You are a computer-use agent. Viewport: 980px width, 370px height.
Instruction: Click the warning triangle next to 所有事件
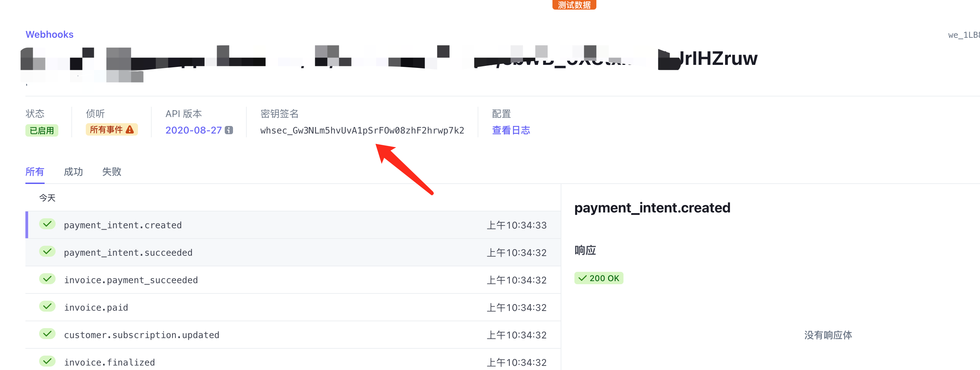pyautogui.click(x=129, y=129)
